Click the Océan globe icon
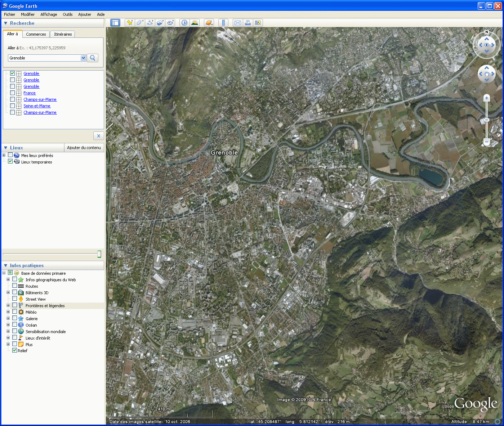504x426 pixels. tap(21, 325)
